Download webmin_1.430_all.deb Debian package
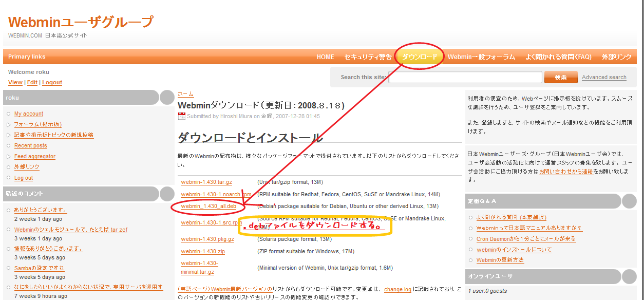Screen dimensions: 644x300 coord(209,207)
